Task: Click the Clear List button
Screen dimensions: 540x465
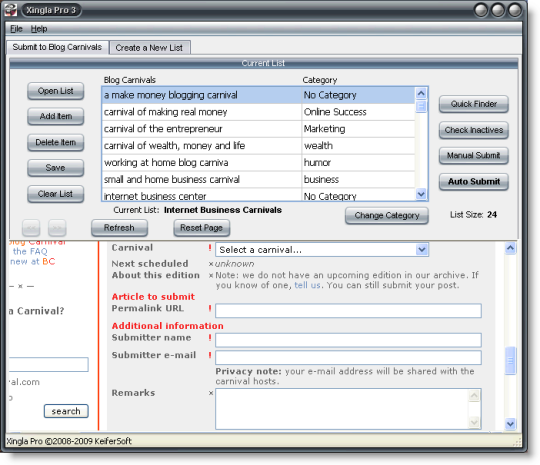Action: click(55, 194)
